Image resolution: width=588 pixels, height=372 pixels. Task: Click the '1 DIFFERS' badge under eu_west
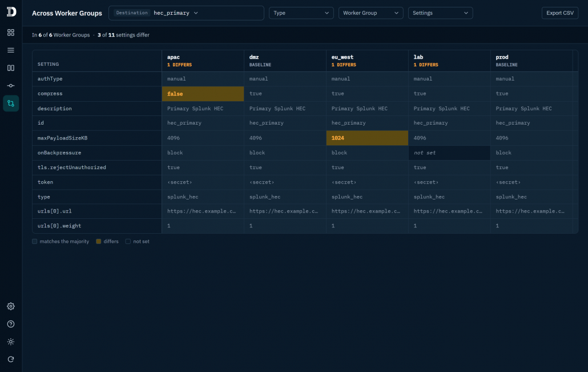(x=344, y=65)
